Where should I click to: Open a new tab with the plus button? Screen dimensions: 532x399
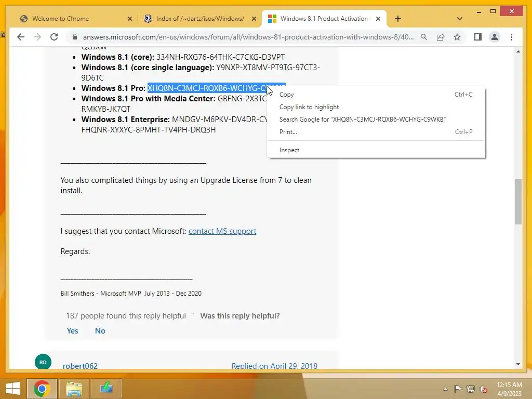tap(398, 19)
